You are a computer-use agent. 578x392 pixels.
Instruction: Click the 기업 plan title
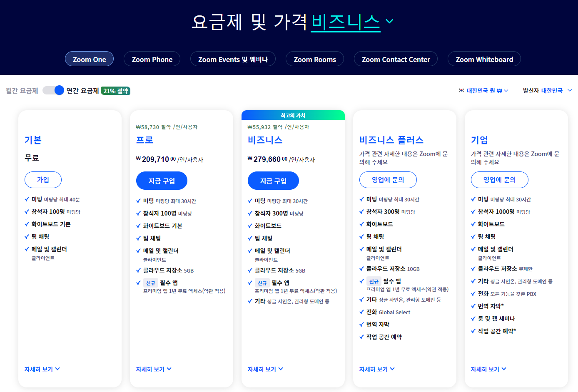(479, 140)
